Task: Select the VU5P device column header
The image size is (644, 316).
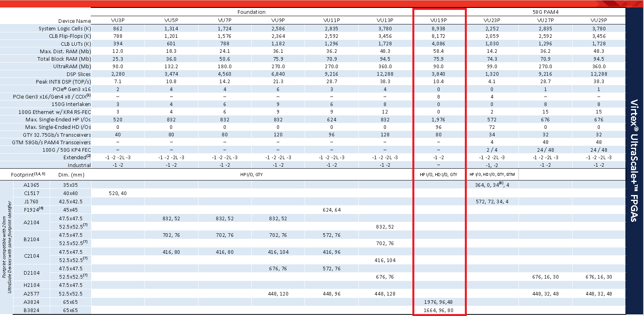Action: (x=171, y=20)
